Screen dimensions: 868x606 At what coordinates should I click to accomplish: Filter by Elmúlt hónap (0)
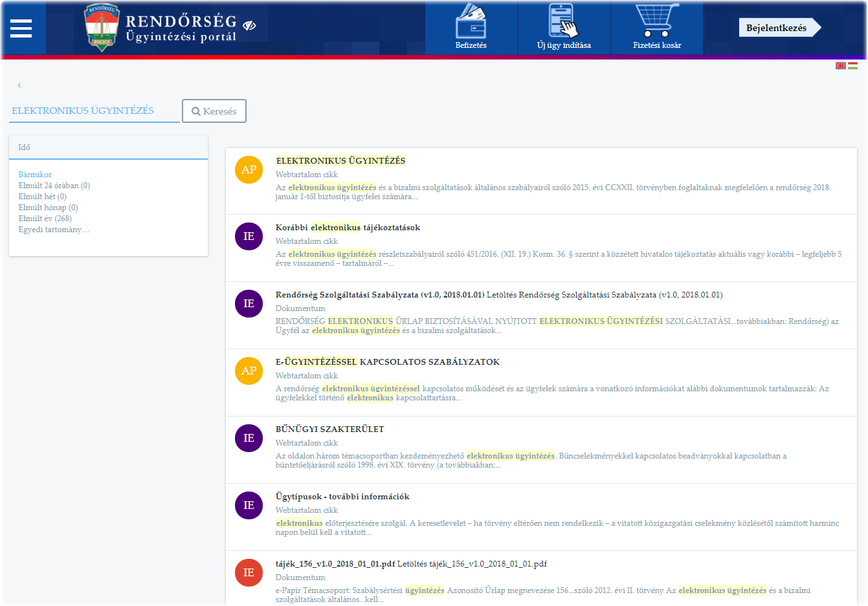tap(48, 208)
